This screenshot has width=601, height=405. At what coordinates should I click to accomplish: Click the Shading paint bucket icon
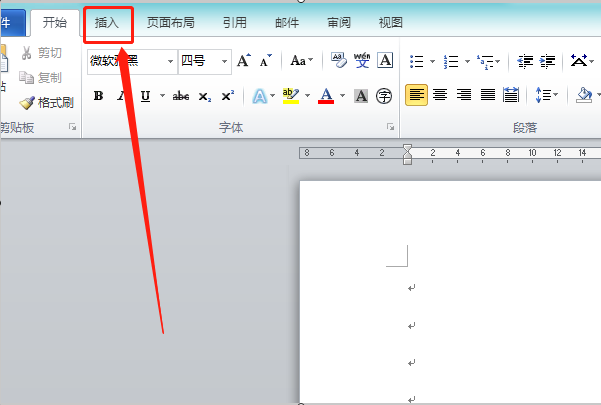[x=584, y=95]
